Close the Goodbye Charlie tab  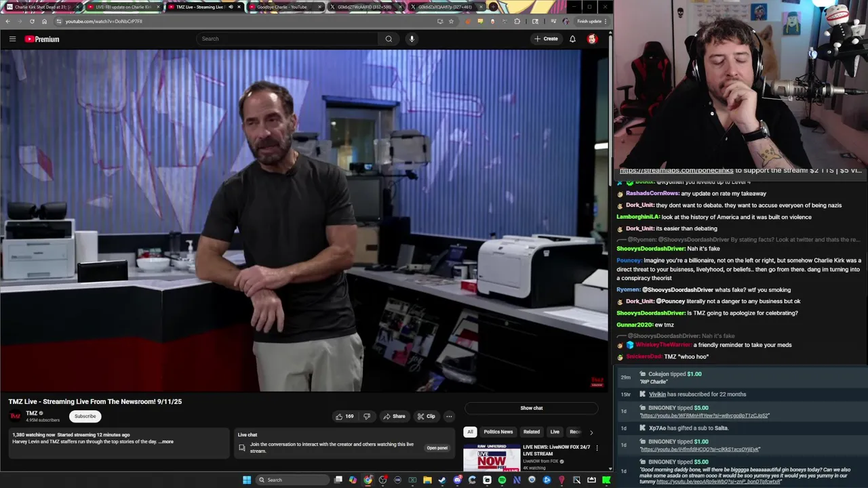319,7
